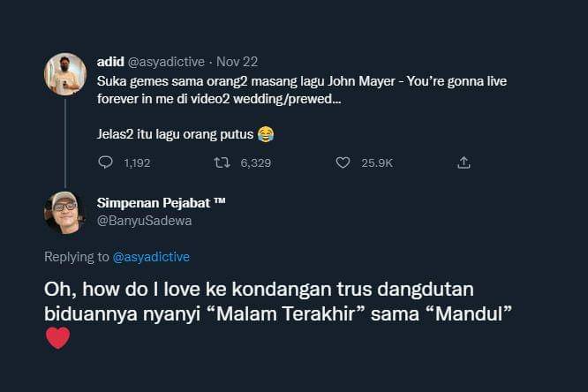Screen dimensions: 588x392
Task: Like adid's tweet with the heart icon
Action: pos(343,162)
